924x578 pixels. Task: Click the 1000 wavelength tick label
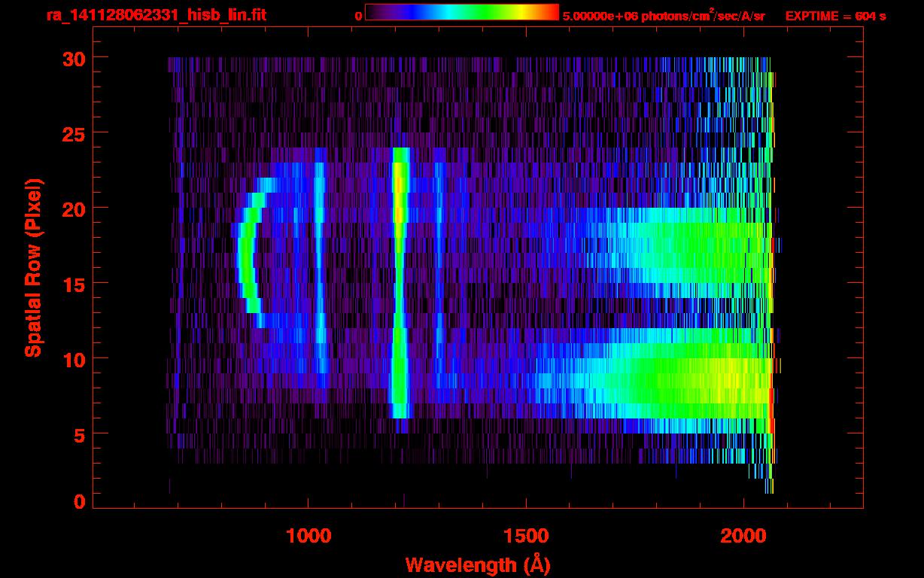point(309,536)
